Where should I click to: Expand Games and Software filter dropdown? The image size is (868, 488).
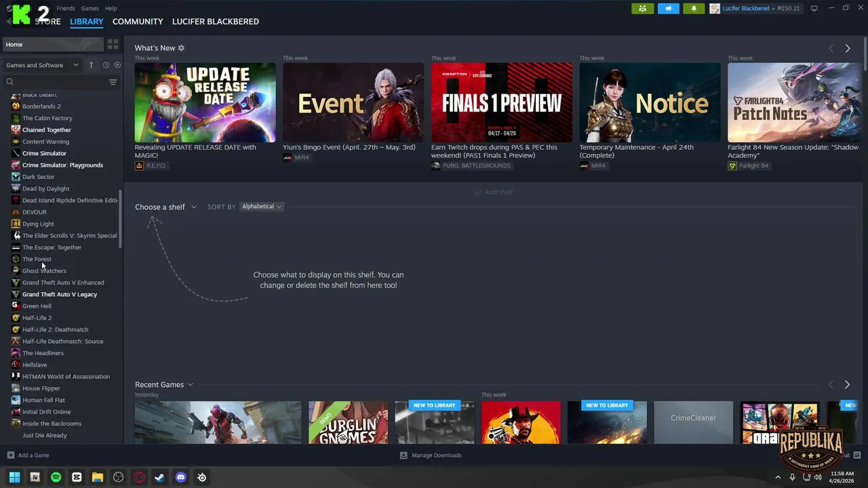[x=42, y=65]
